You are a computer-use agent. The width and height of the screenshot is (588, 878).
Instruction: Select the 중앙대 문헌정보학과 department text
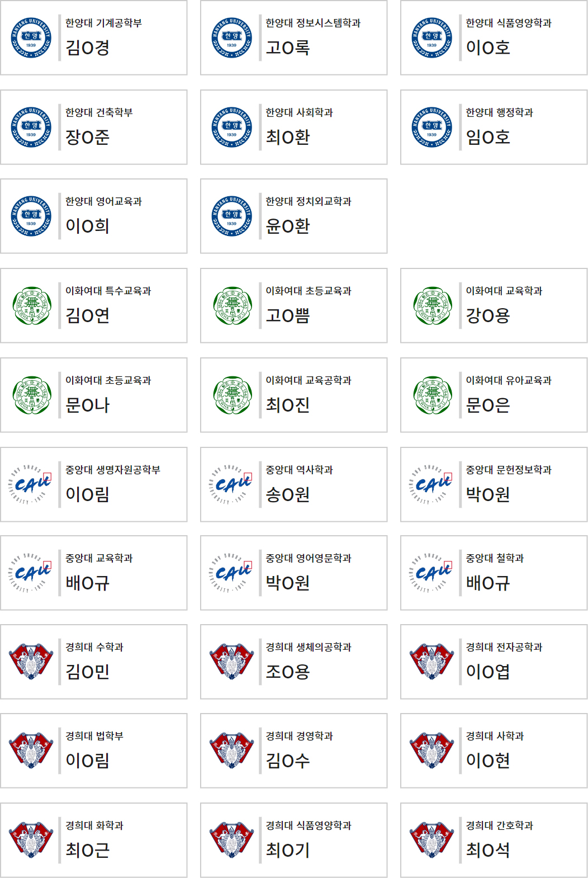pyautogui.click(x=509, y=470)
